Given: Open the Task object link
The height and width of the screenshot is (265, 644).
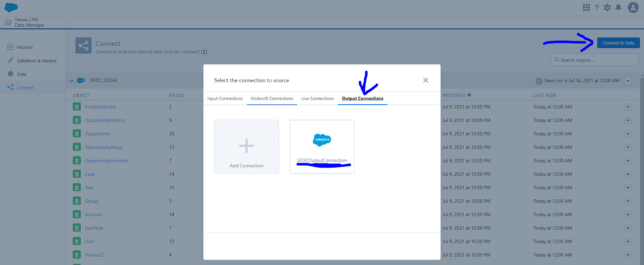Looking at the screenshot, I should point(89,187).
